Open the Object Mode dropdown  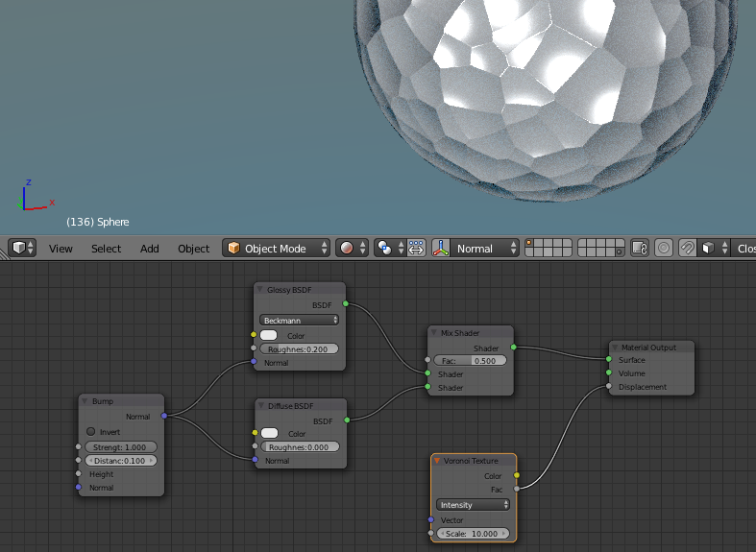point(277,248)
